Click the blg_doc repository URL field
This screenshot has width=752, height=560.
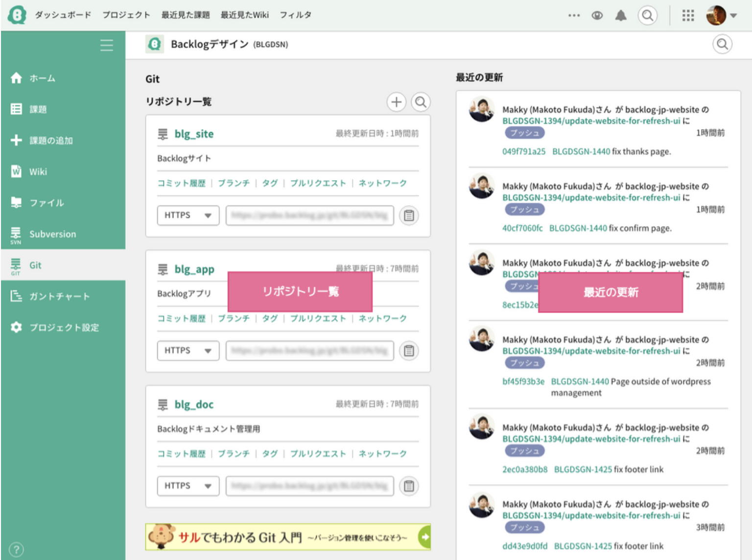(309, 486)
